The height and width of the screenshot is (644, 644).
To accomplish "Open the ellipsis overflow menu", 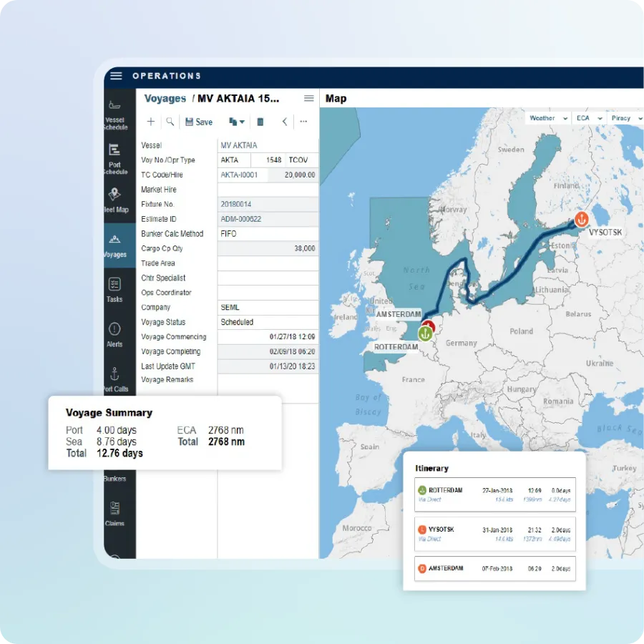I will point(303,122).
